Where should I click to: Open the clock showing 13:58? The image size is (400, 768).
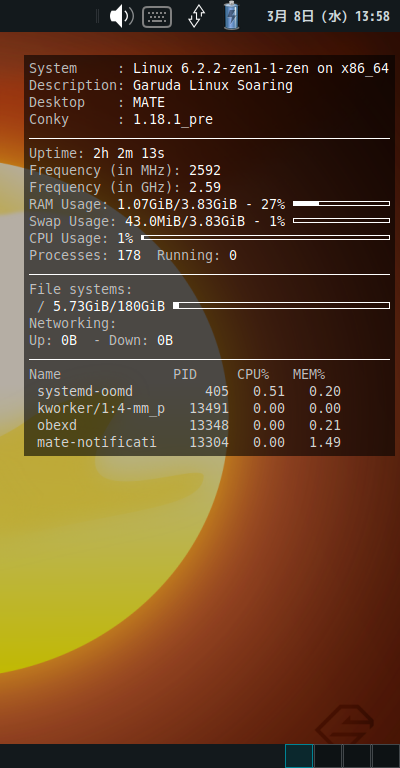329,16
